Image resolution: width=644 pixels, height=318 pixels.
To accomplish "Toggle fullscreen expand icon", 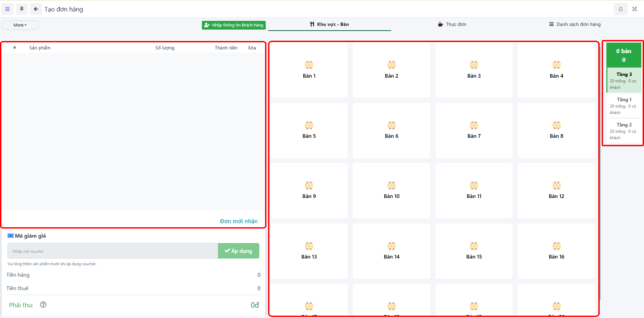I will pyautogui.click(x=635, y=9).
